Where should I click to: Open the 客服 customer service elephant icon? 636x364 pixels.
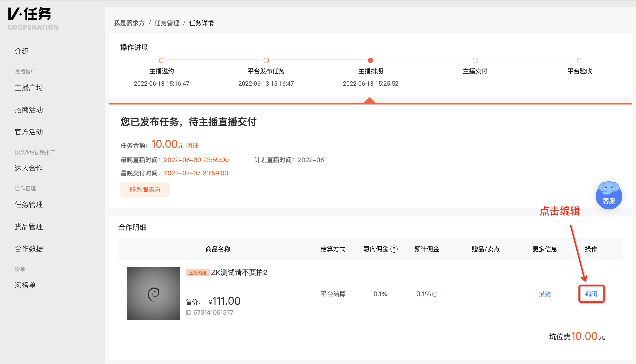coord(609,195)
